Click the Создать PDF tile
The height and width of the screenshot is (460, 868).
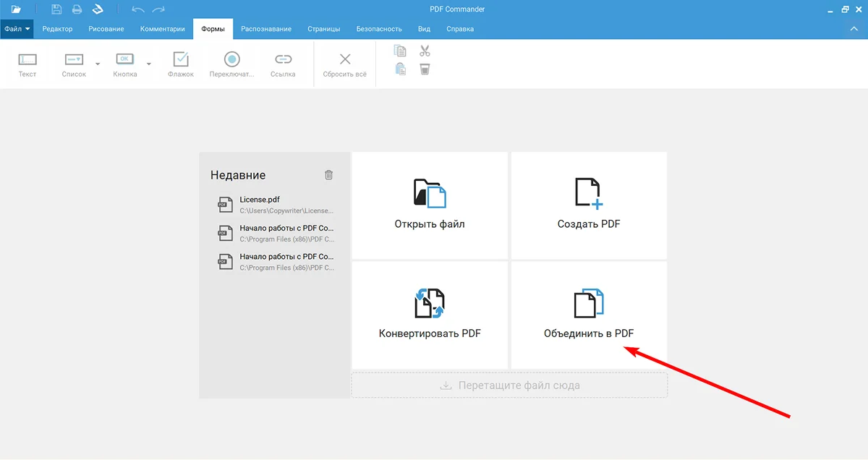click(589, 205)
